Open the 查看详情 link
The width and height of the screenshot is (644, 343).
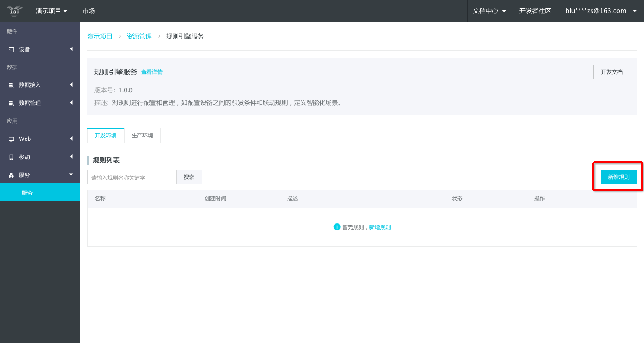pyautogui.click(x=152, y=72)
